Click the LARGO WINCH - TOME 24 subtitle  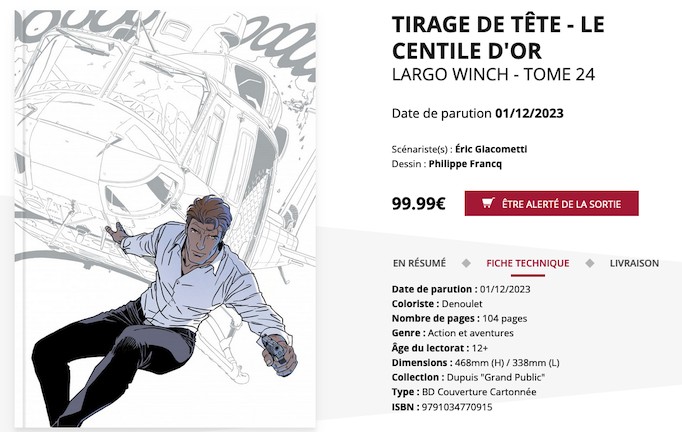point(493,75)
